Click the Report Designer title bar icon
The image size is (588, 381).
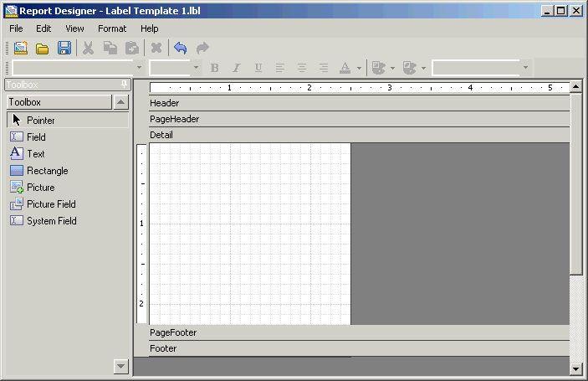tap(11, 11)
